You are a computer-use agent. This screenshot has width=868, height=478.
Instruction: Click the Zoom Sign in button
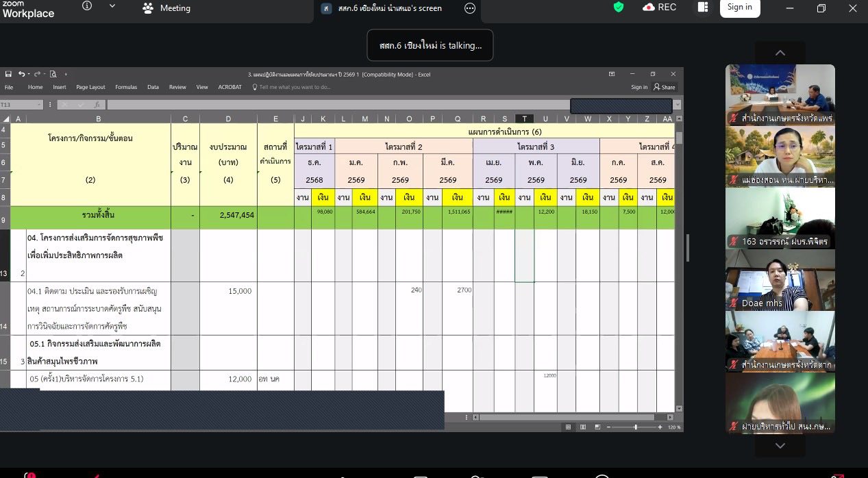(739, 8)
